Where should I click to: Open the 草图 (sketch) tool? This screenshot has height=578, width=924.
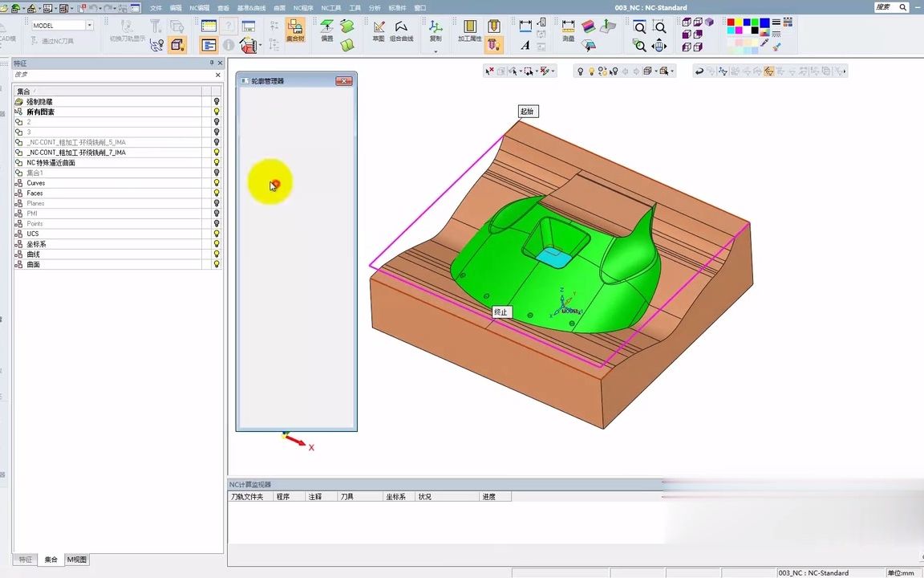[x=379, y=29]
